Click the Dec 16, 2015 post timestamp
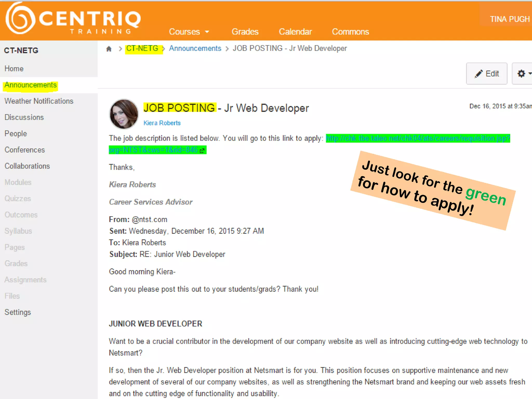Image resolution: width=532 pixels, height=399 pixels. click(x=500, y=106)
